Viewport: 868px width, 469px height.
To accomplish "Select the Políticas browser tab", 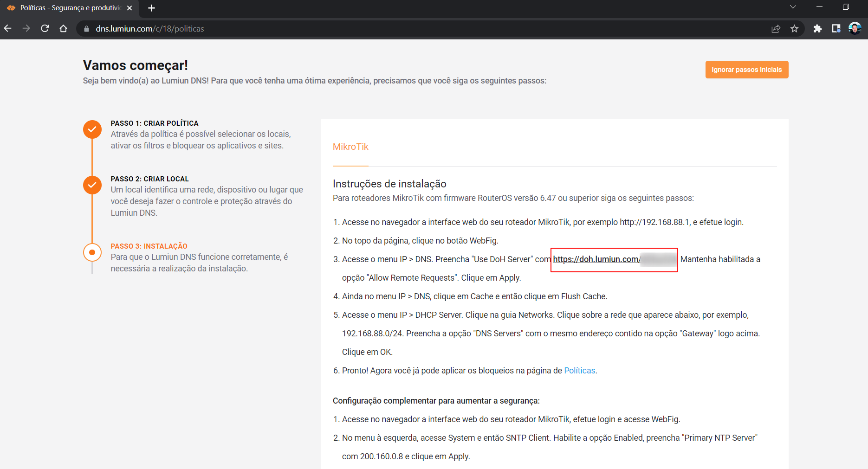I will (x=70, y=8).
